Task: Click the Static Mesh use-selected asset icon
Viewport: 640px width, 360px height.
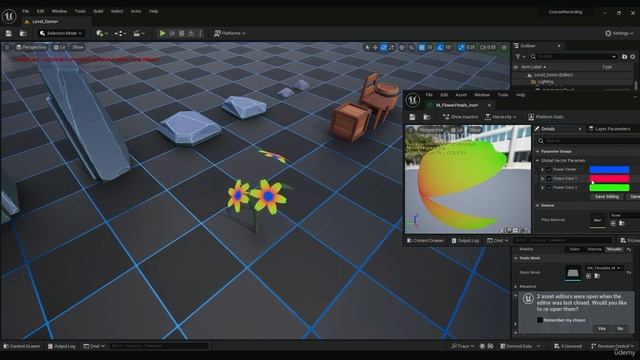Action: pyautogui.click(x=589, y=276)
